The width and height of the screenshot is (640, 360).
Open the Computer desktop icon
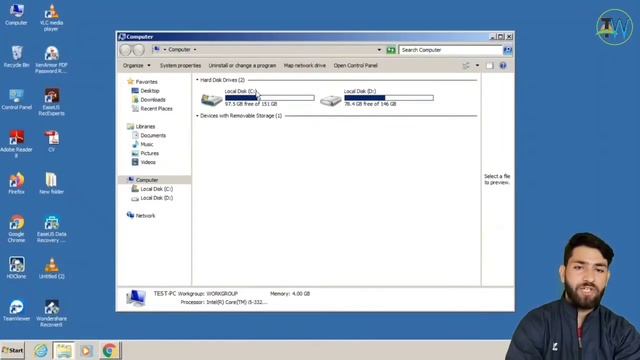(16, 15)
